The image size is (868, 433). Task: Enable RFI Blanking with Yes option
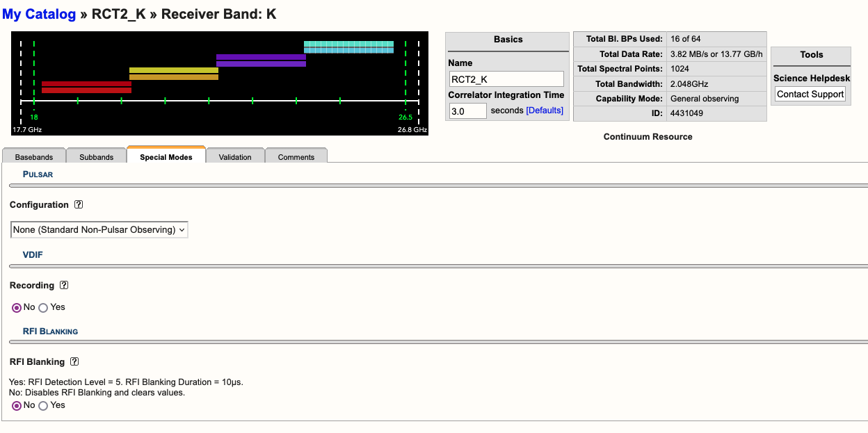coord(43,406)
